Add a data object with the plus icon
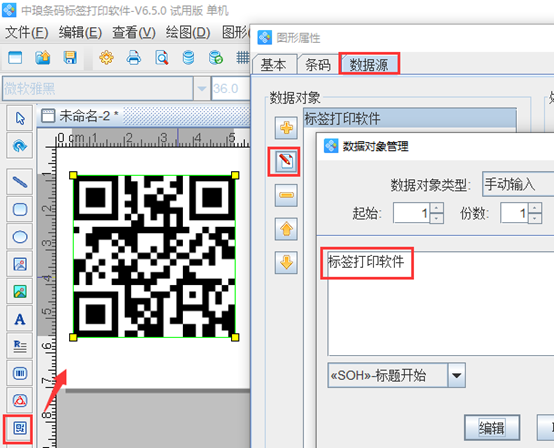Screen dimensions: 554x448 tap(286, 128)
